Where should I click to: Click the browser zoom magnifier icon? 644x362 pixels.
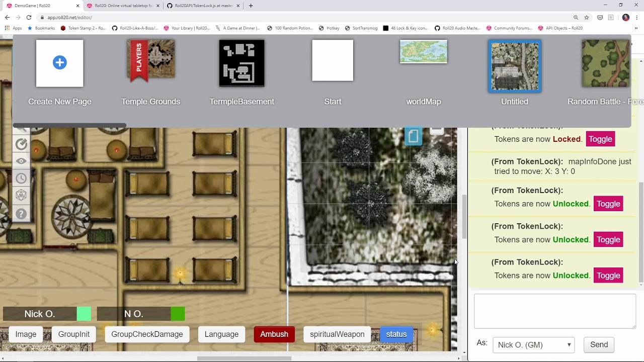(x=576, y=17)
